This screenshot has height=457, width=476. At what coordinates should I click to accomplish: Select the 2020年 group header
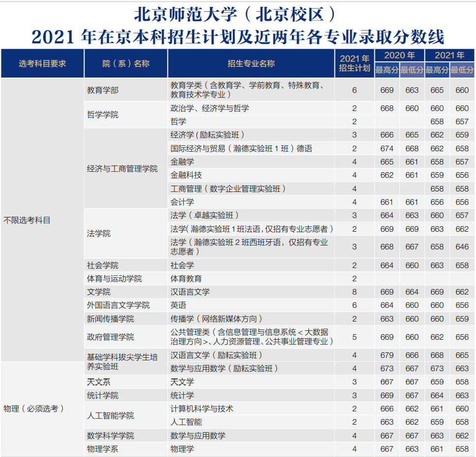point(399,55)
